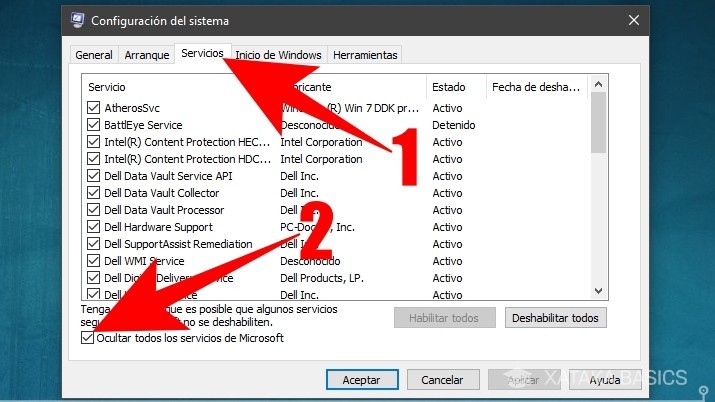
Task: Toggle Dell SupportAssist Remediation checkbox
Action: 93,244
